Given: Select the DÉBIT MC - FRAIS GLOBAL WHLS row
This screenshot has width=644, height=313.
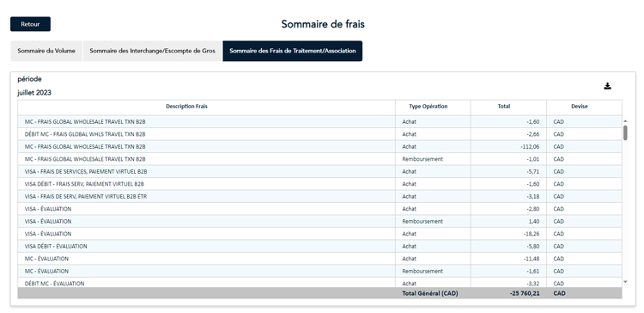Looking at the screenshot, I should [x=319, y=134].
